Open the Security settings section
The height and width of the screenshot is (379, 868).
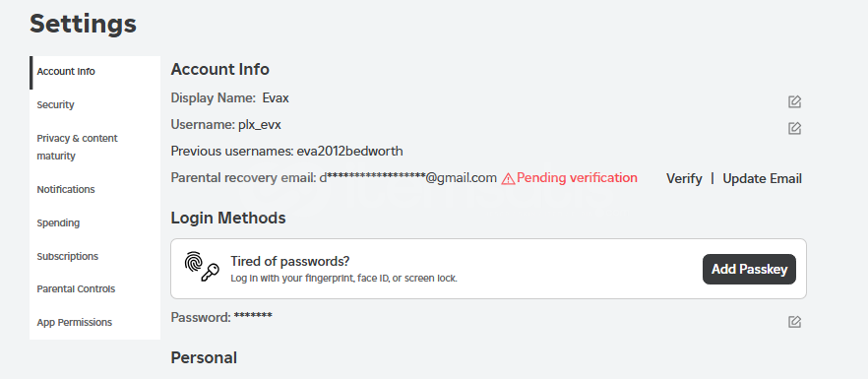[x=94, y=104]
